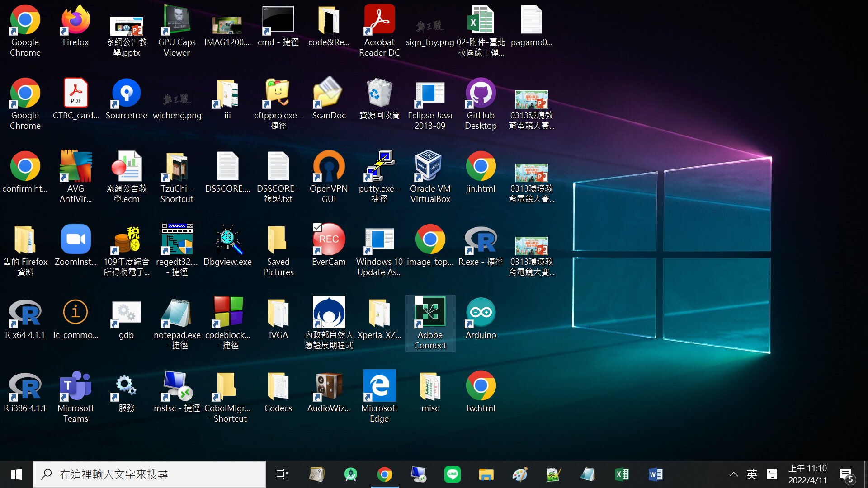The width and height of the screenshot is (868, 488).
Task: Open Task View on the taskbar
Action: click(282, 474)
